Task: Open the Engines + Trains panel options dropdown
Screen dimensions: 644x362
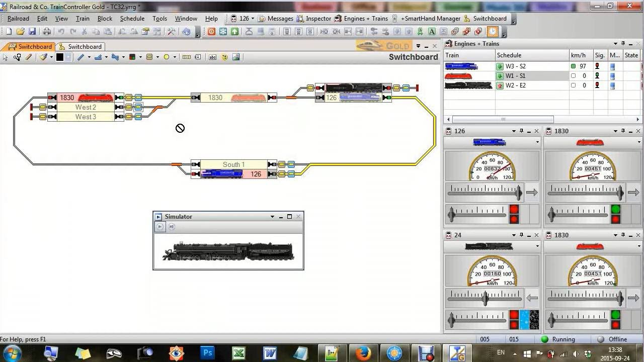Action: pos(615,44)
